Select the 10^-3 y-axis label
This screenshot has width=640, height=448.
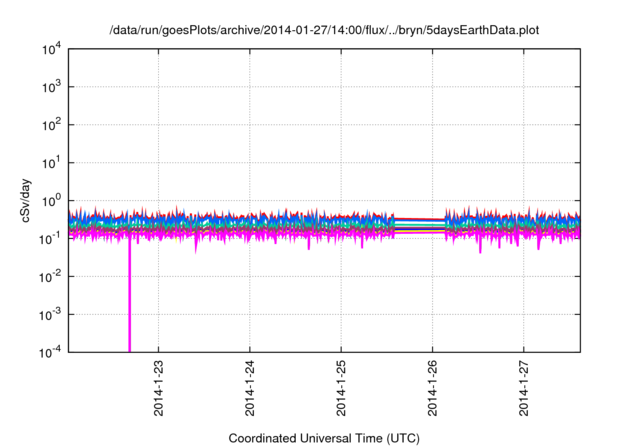coord(50,315)
